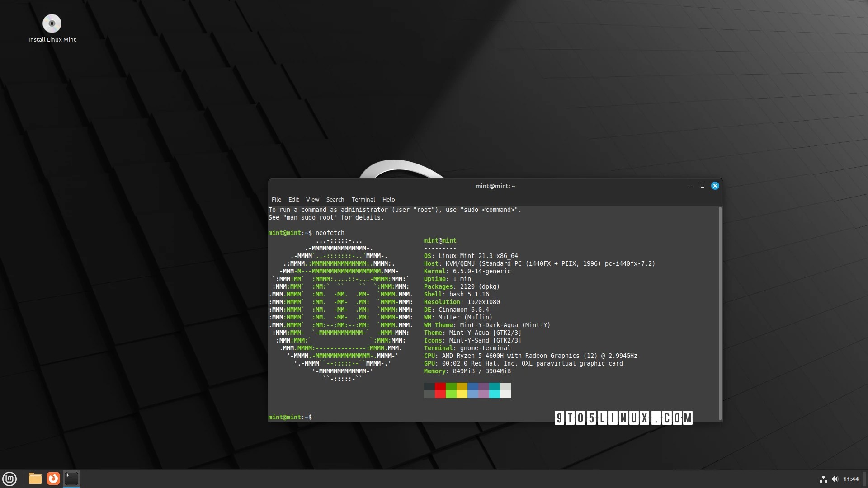Click the clock showing 11:44
This screenshot has height=488, width=868.
(852, 479)
